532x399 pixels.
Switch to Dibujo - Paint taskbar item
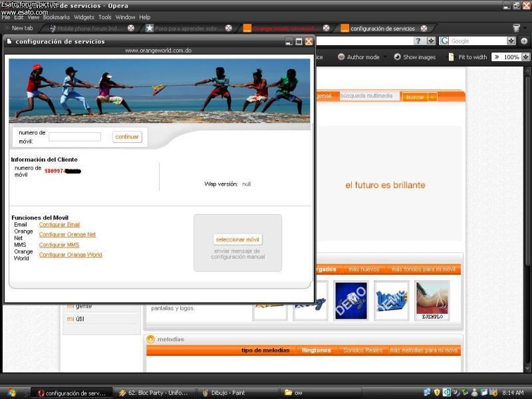click(237, 393)
